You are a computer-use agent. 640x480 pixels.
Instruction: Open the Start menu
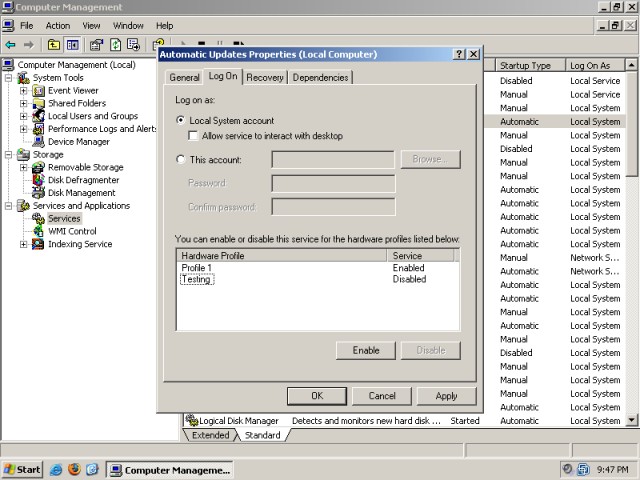(x=22, y=470)
